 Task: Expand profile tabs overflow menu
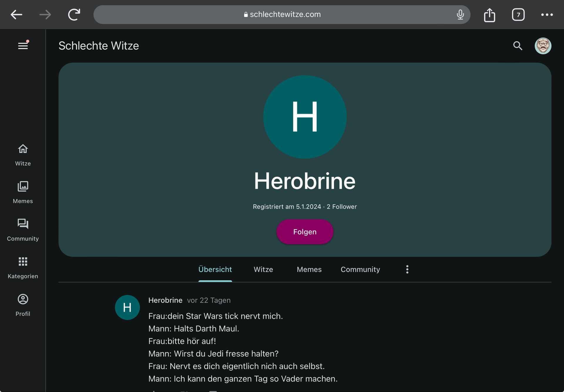(407, 269)
